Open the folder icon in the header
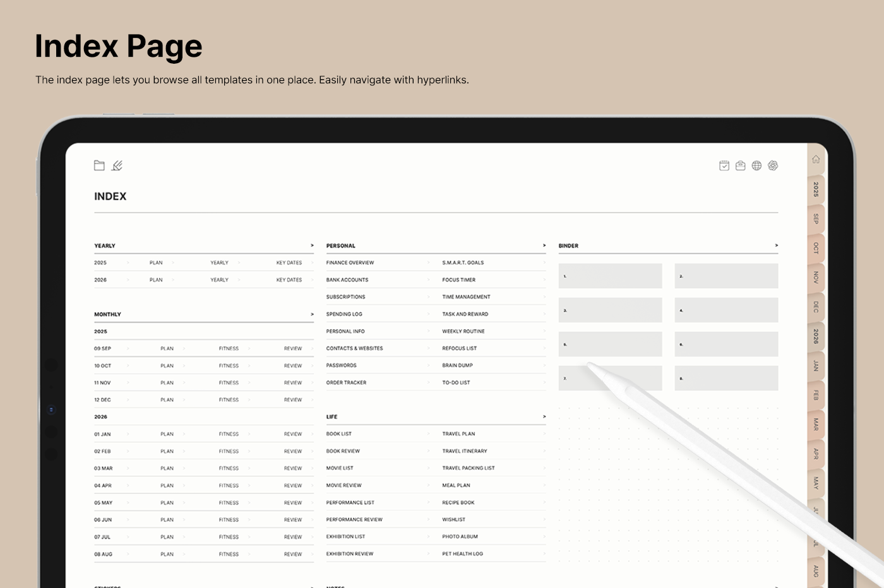Screen dimensions: 884x588 point(99,166)
